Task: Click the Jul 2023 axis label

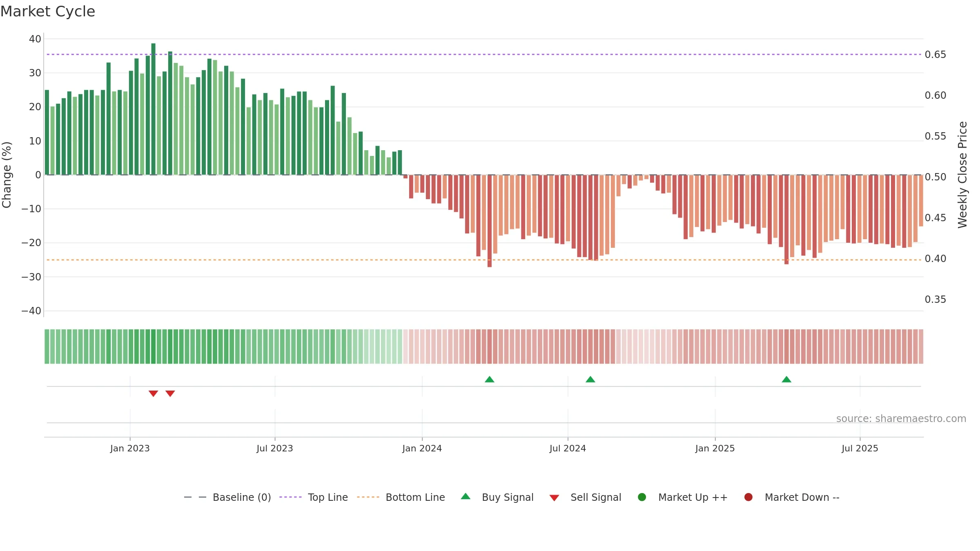Action: click(x=275, y=448)
